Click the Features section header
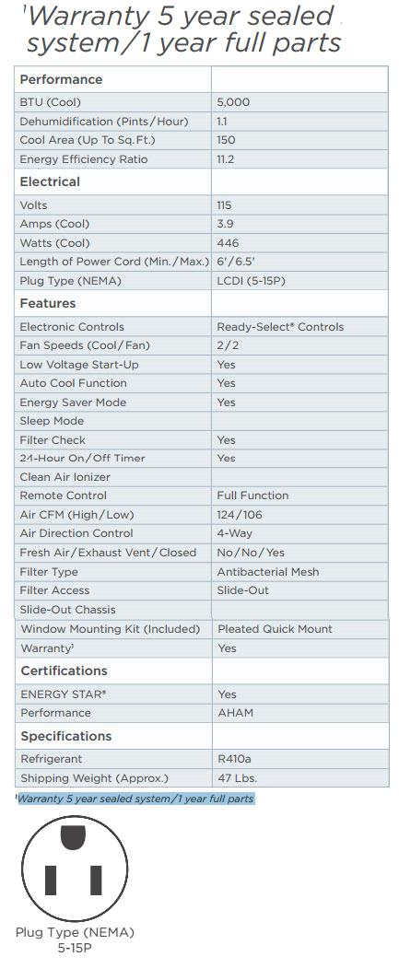The width and height of the screenshot is (399, 980). (48, 303)
